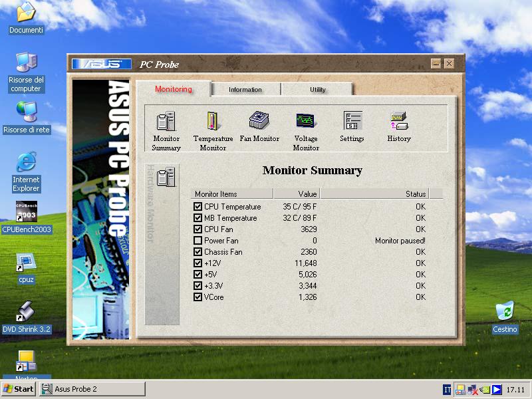Click the Hardware Monitor sidebar computer icon
The width and height of the screenshot is (532, 399).
[166, 177]
